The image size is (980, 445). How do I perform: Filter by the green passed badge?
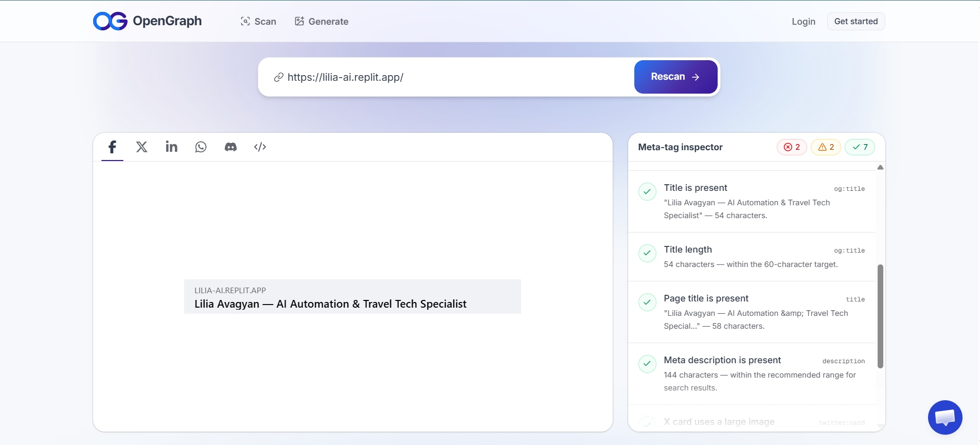[860, 147]
